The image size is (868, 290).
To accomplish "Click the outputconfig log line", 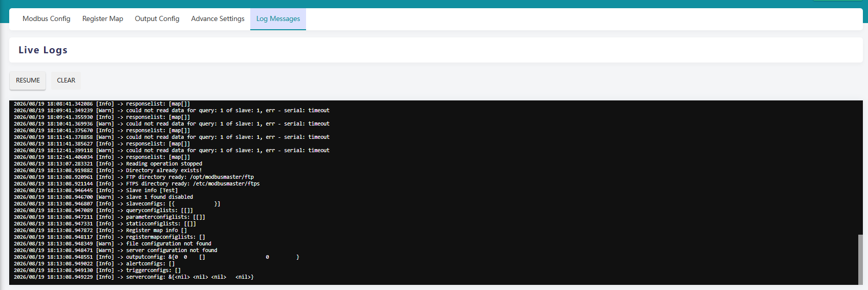I will (x=157, y=257).
